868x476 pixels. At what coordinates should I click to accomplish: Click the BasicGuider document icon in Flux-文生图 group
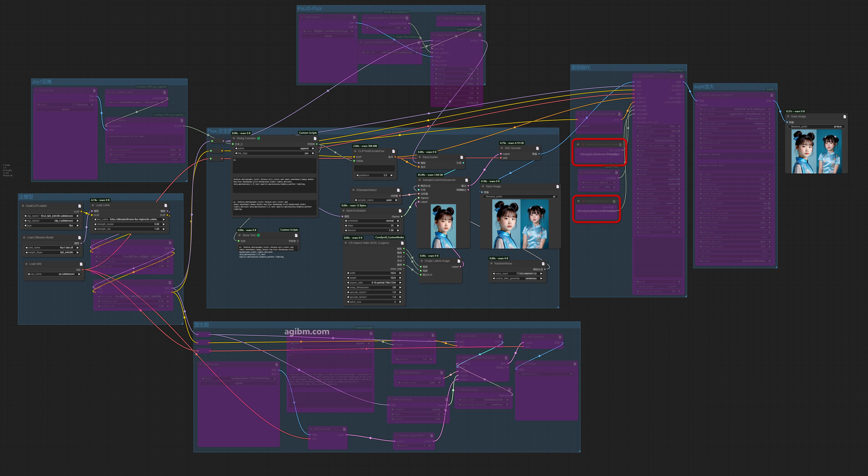click(x=462, y=157)
